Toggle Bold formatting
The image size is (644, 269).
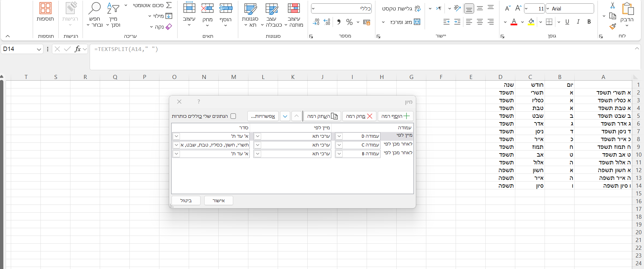tap(589, 22)
